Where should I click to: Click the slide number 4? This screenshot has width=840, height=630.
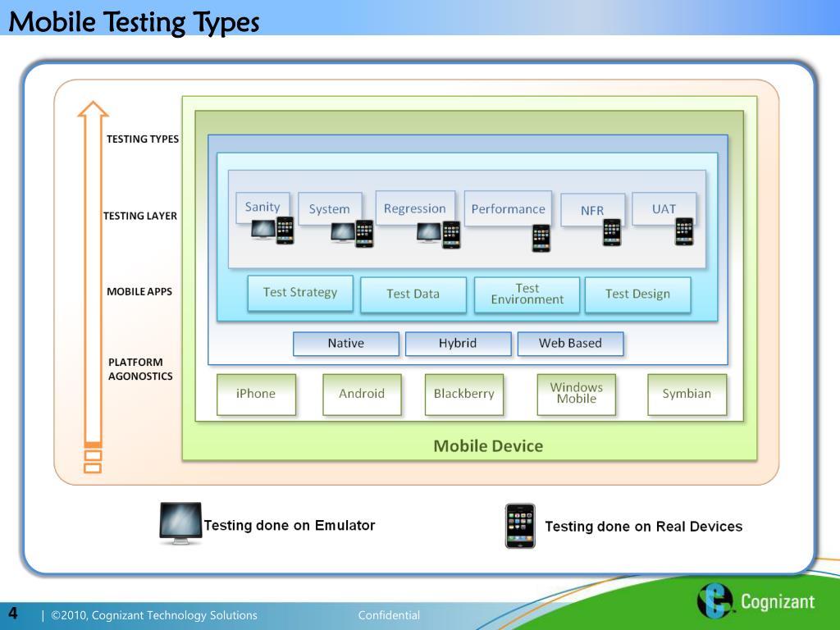tap(13, 613)
